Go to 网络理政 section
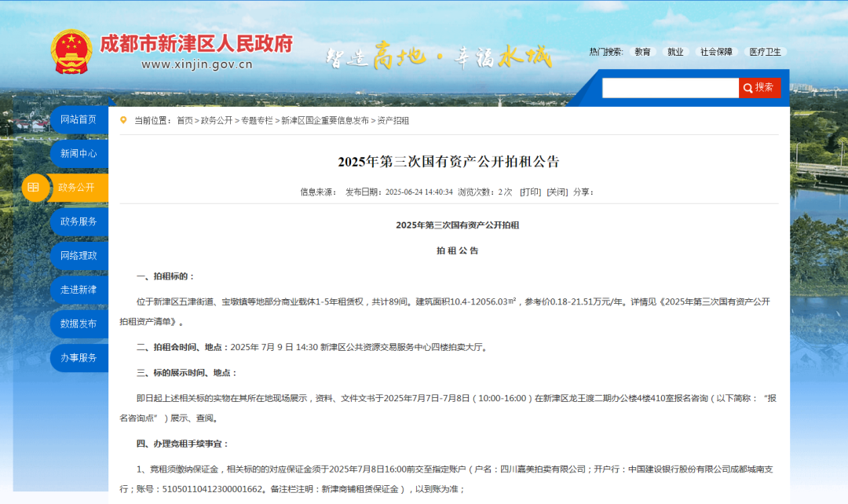 (x=79, y=256)
